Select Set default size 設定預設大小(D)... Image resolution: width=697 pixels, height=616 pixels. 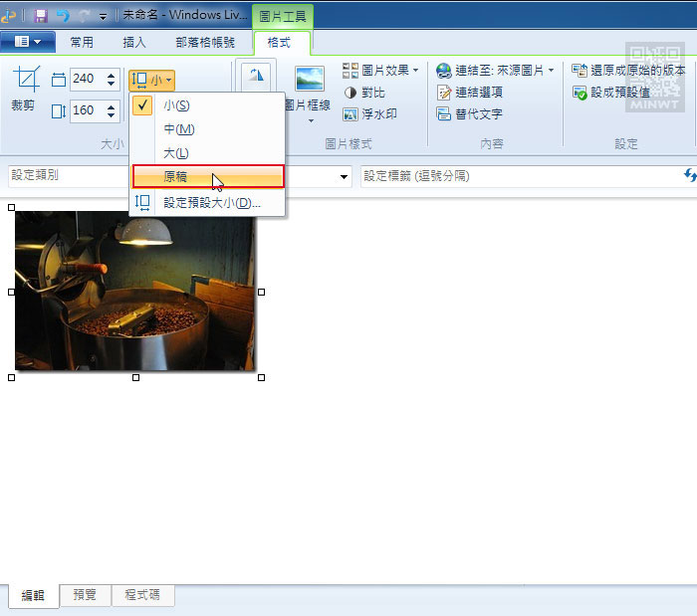pos(208,203)
